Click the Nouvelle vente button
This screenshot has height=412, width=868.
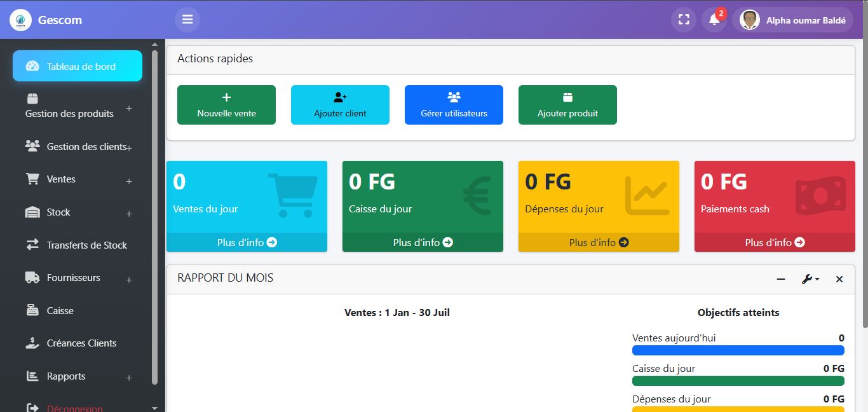point(226,105)
